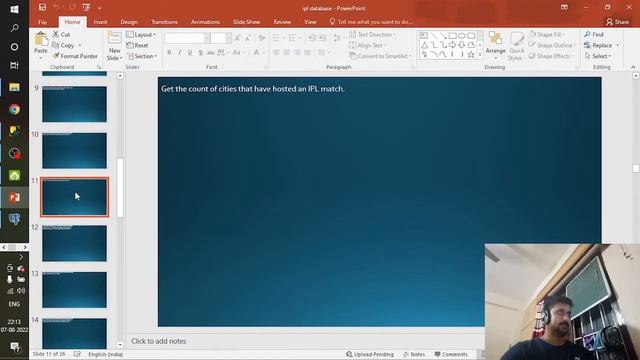
Task: Decrease font size with smaller A icon
Action: [x=248, y=38]
